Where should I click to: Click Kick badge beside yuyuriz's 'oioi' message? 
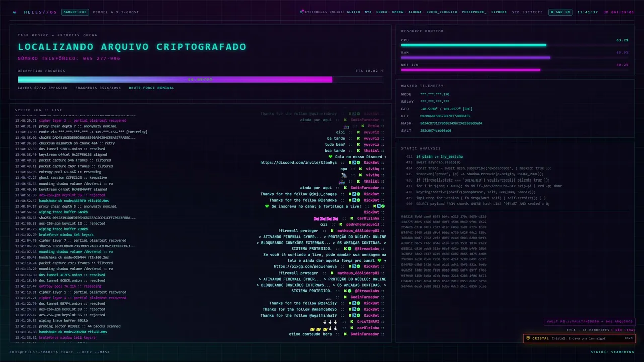point(359,132)
